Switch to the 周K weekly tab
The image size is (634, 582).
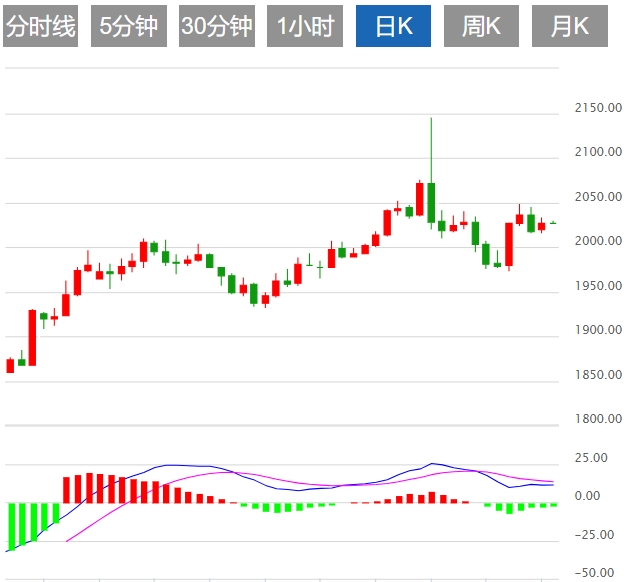(481, 26)
